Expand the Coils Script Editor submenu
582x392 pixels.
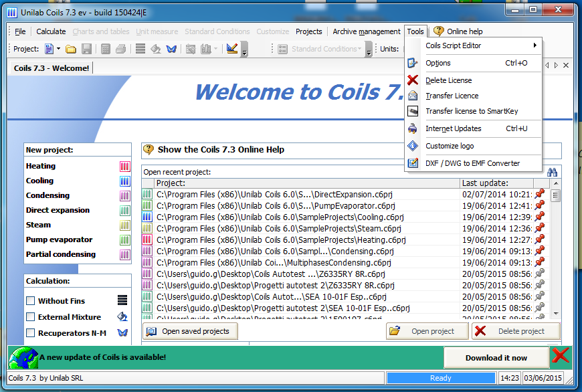pyautogui.click(x=473, y=45)
